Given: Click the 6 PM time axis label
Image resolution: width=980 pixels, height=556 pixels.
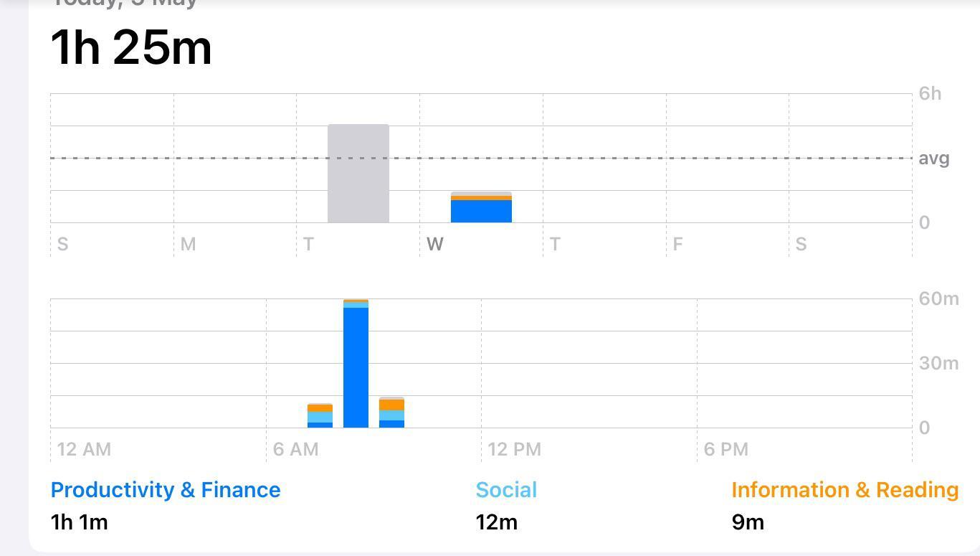Looking at the screenshot, I should click(726, 449).
